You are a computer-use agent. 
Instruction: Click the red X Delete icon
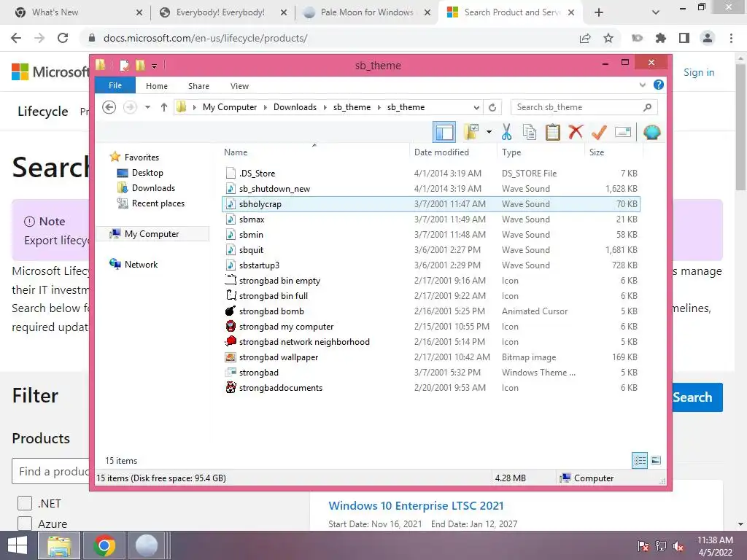[x=576, y=132]
